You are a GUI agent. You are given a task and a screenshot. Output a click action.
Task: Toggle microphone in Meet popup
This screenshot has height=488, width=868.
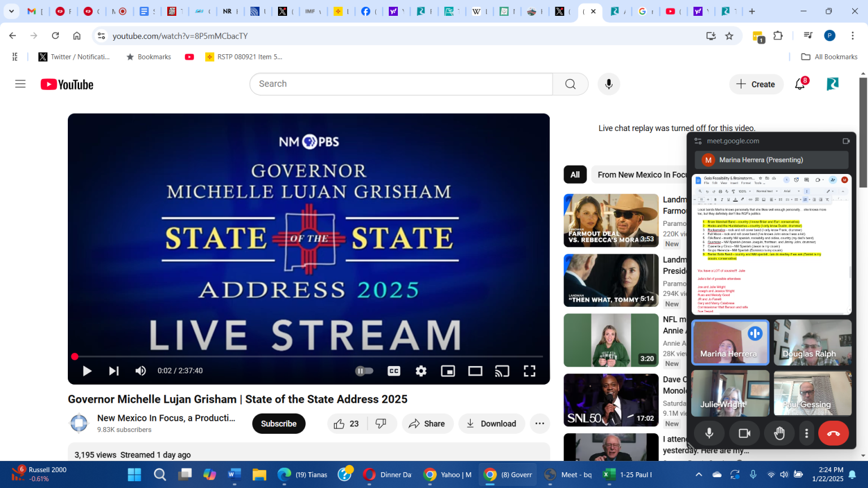pyautogui.click(x=709, y=433)
